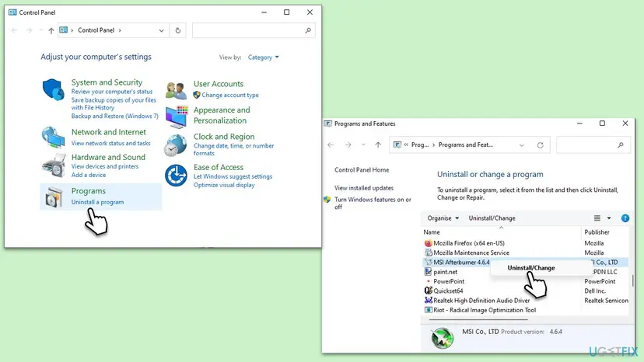Click Change account type link
Image resolution: width=644 pixels, height=362 pixels.
pyautogui.click(x=230, y=96)
